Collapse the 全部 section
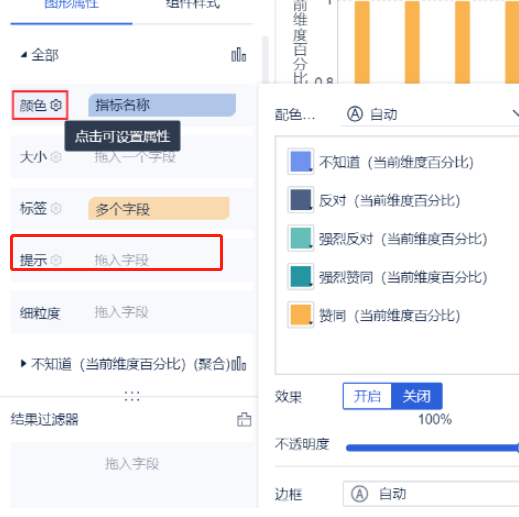The image size is (519, 517). 24,55
